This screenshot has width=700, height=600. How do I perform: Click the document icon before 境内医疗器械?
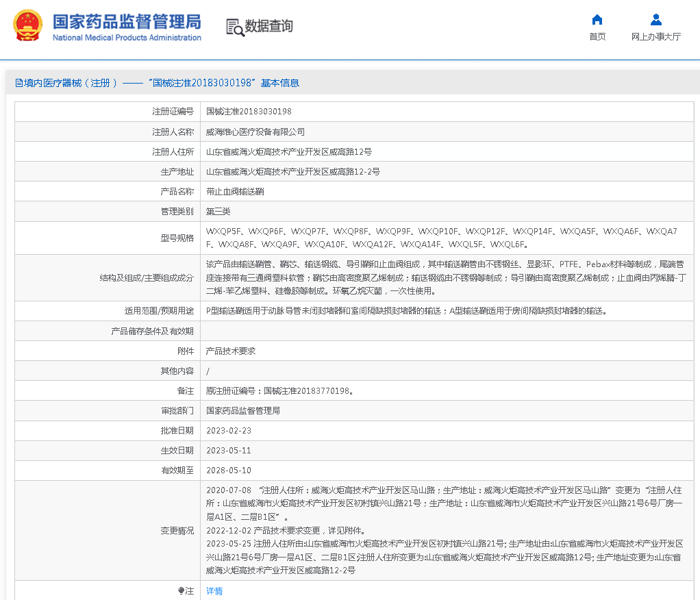(x=18, y=83)
